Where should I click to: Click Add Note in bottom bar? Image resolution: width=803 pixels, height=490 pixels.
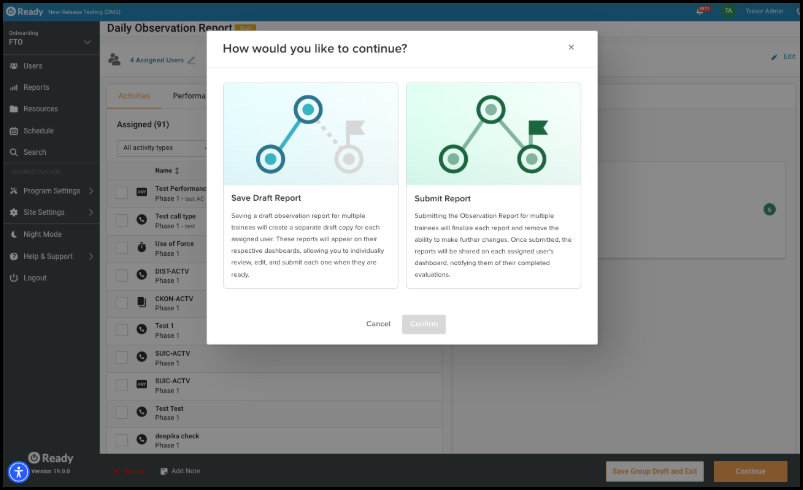180,471
